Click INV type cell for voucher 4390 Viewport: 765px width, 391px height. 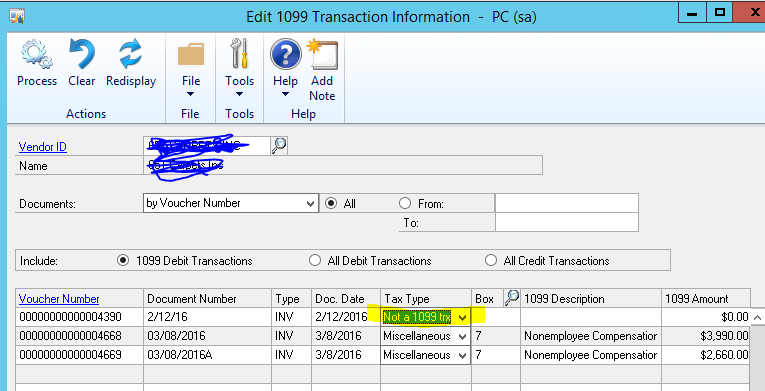tap(292, 317)
